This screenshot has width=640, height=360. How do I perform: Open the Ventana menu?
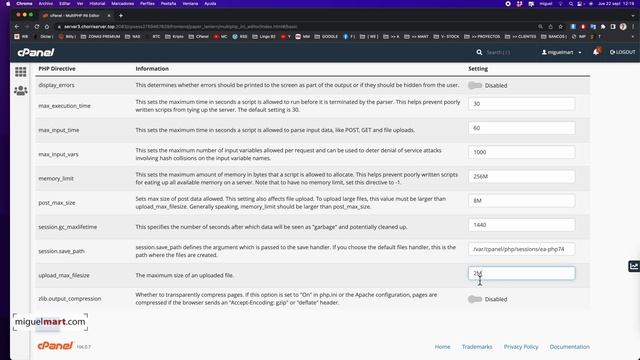click(190, 4)
